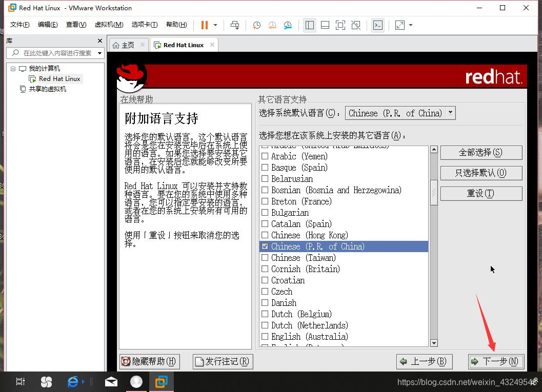Check the Belarusian checkbox
The image size is (542, 392).
coord(265,178)
